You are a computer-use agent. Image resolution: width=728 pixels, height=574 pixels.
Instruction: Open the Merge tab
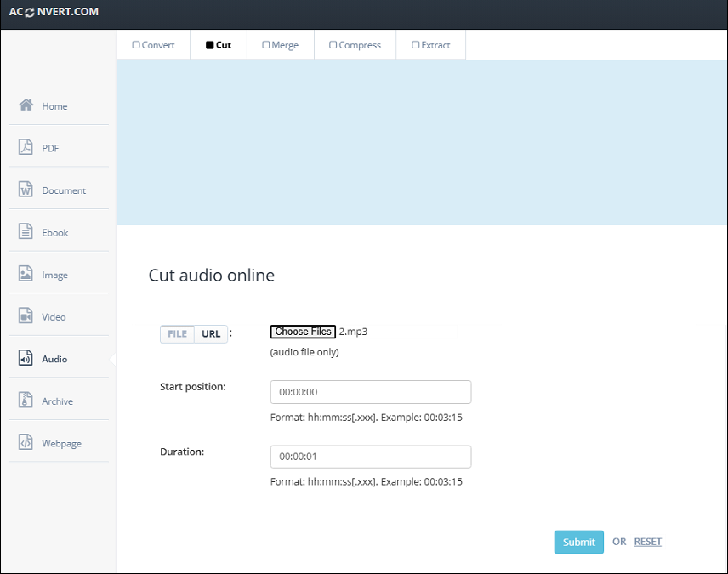point(281,45)
